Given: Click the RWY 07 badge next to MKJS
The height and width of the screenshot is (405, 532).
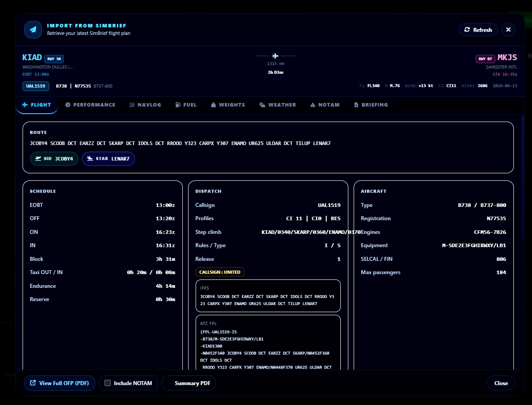Looking at the screenshot, I should pos(485,59).
